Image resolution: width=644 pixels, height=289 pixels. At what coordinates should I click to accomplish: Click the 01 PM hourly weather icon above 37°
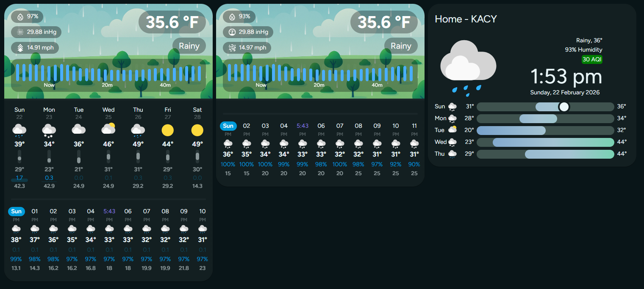35,229
